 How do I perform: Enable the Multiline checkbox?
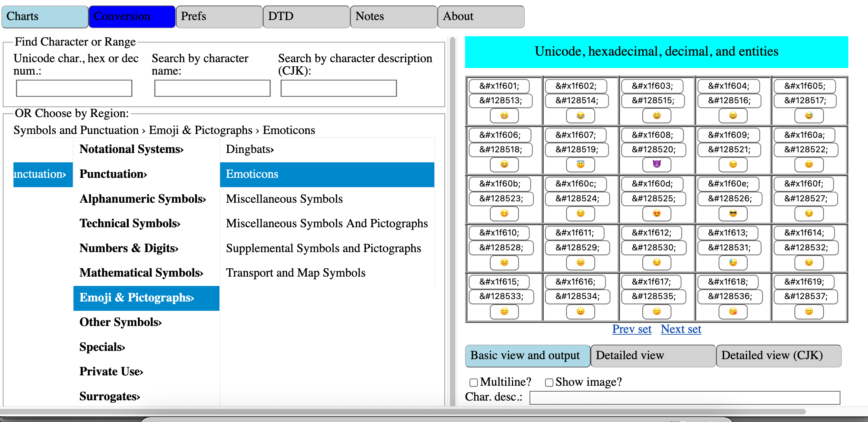[x=474, y=382]
